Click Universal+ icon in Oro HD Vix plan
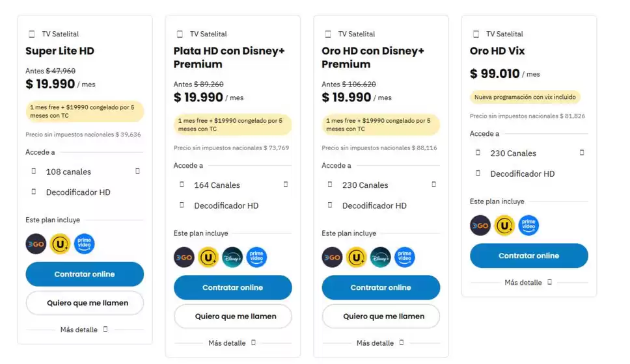This screenshot has width=630, height=364. (x=504, y=226)
